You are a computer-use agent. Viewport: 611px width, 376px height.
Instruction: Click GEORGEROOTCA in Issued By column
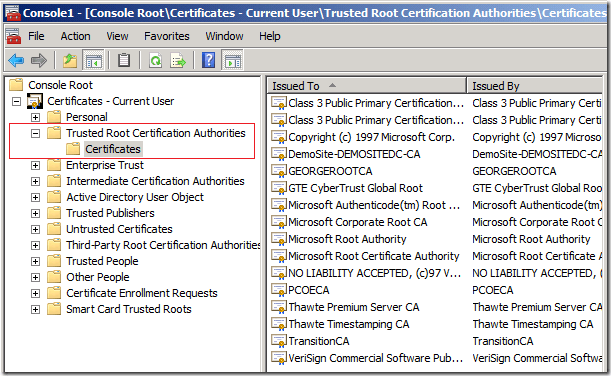point(514,171)
